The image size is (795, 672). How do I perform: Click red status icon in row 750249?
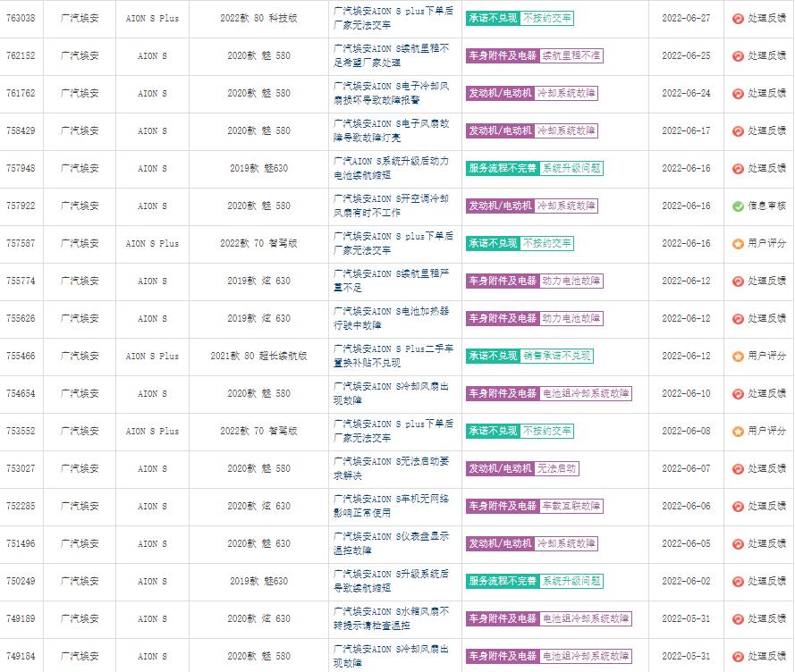[x=738, y=582]
